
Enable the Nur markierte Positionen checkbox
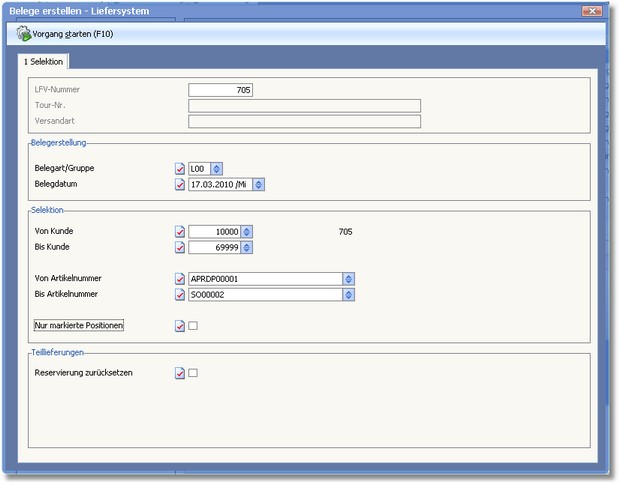194,326
